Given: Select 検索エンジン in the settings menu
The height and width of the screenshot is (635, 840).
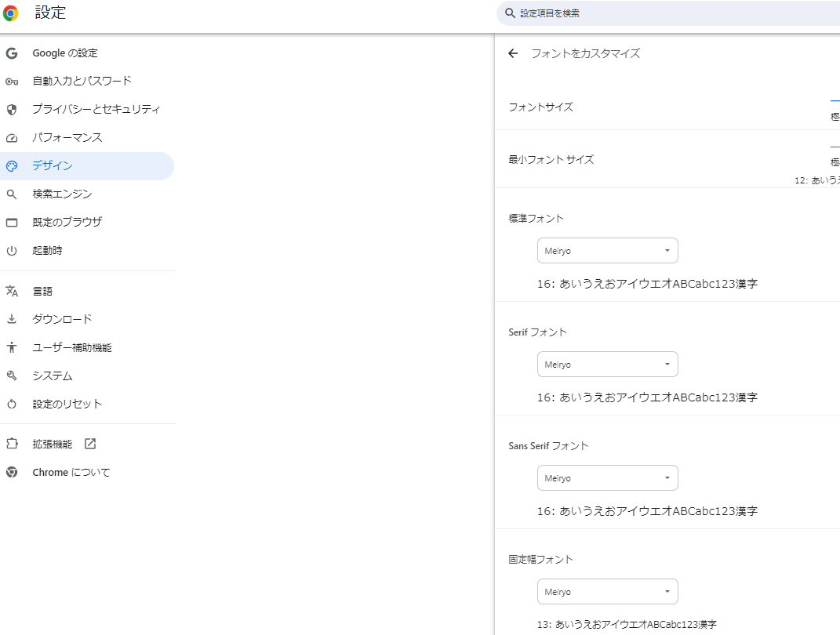Looking at the screenshot, I should [x=62, y=194].
